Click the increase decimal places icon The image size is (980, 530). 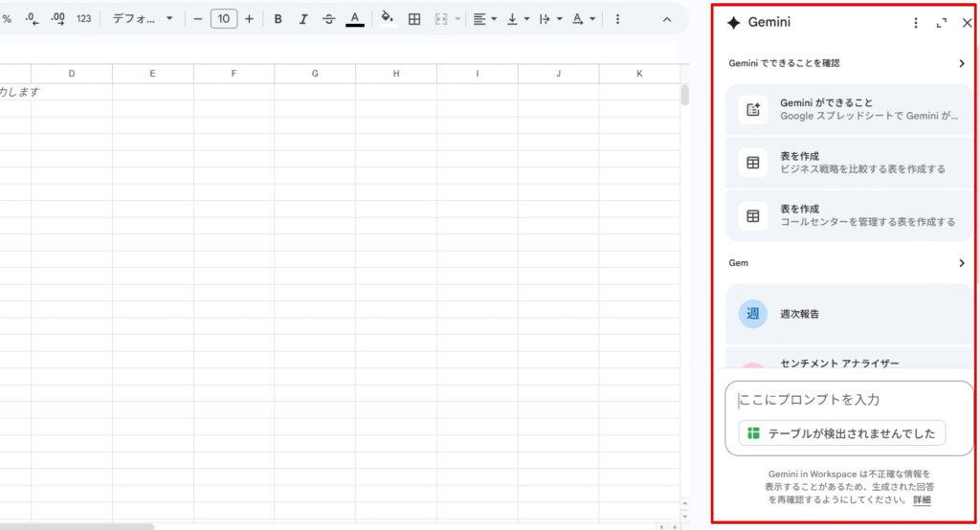pyautogui.click(x=57, y=19)
